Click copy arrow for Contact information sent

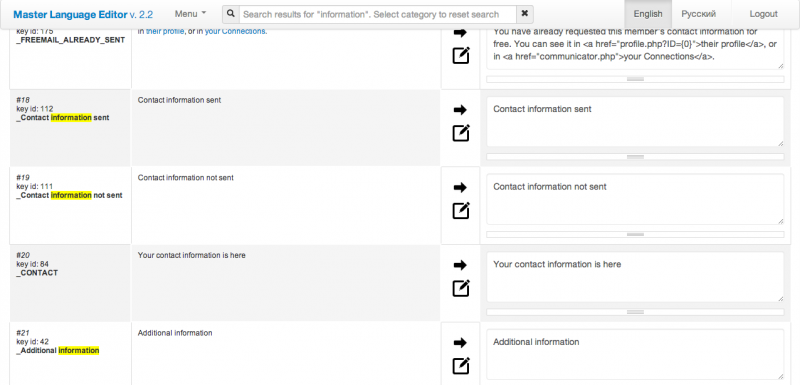[x=460, y=110]
